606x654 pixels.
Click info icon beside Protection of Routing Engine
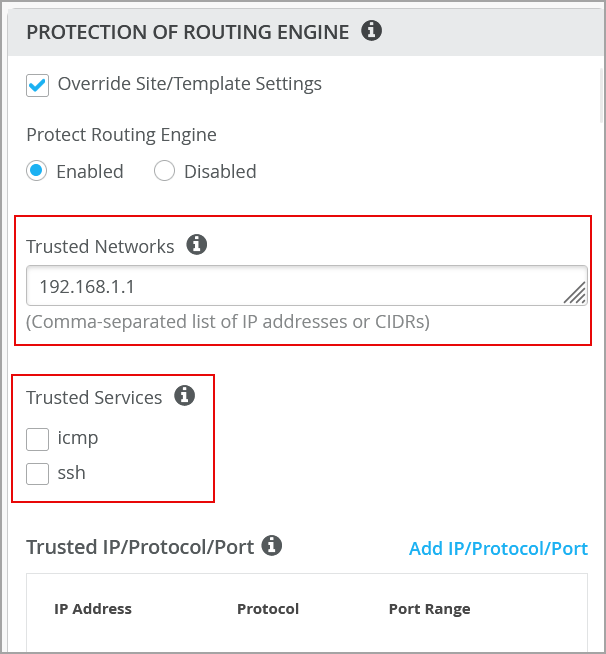coord(371,32)
